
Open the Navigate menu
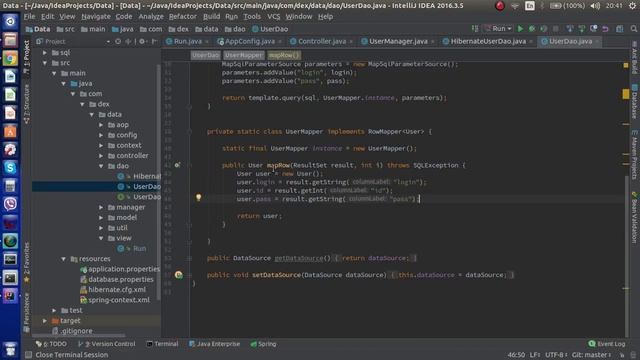pyautogui.click(x=96, y=17)
